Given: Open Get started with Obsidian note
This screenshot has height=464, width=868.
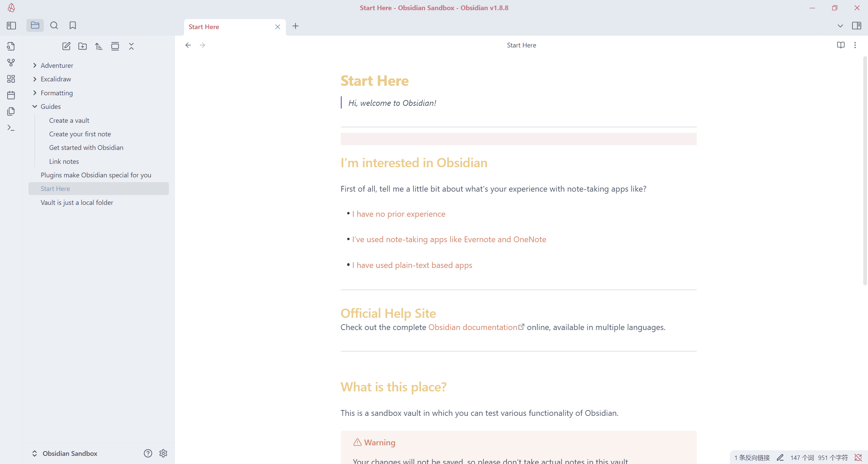Looking at the screenshot, I should 86,148.
